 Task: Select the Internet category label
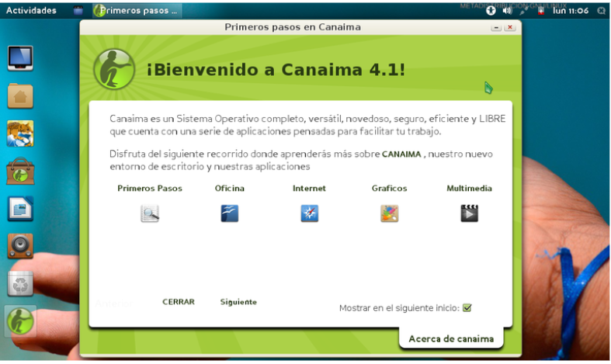click(x=310, y=189)
